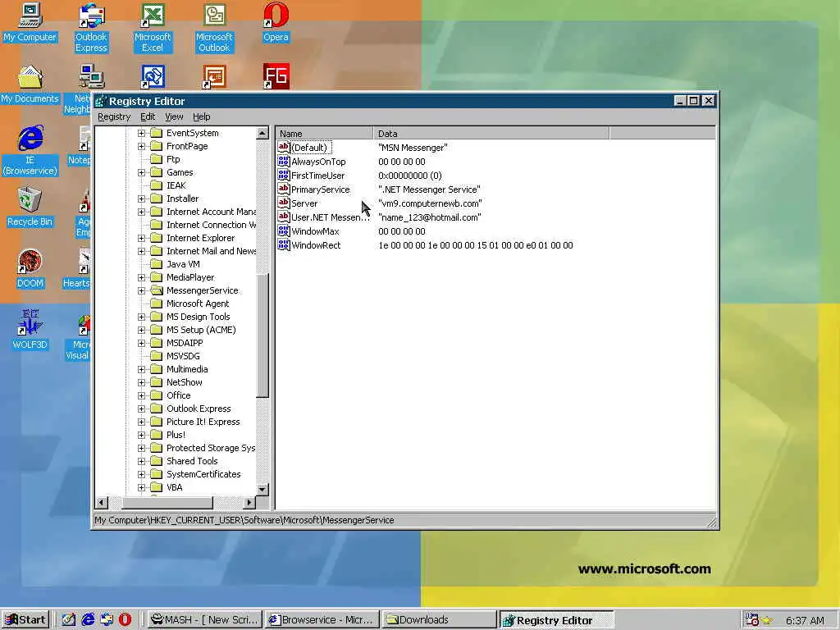Image resolution: width=840 pixels, height=630 pixels.
Task: Click the Start button
Action: (25, 620)
